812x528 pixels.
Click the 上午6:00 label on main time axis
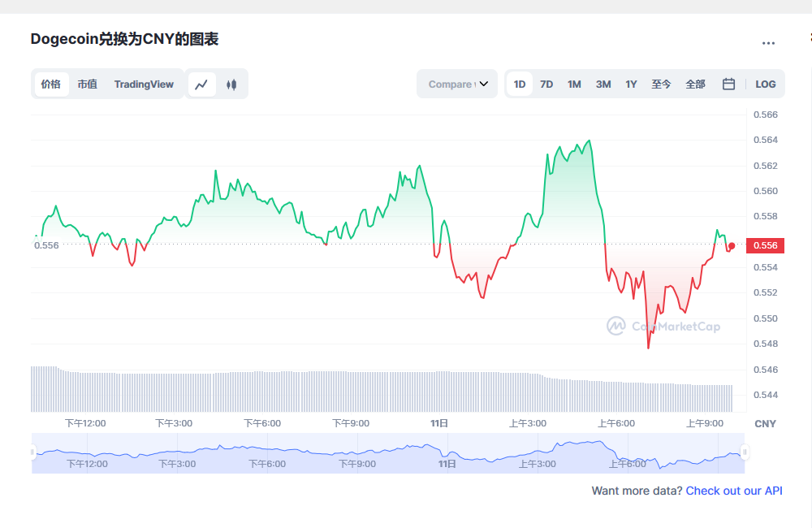coord(616,423)
